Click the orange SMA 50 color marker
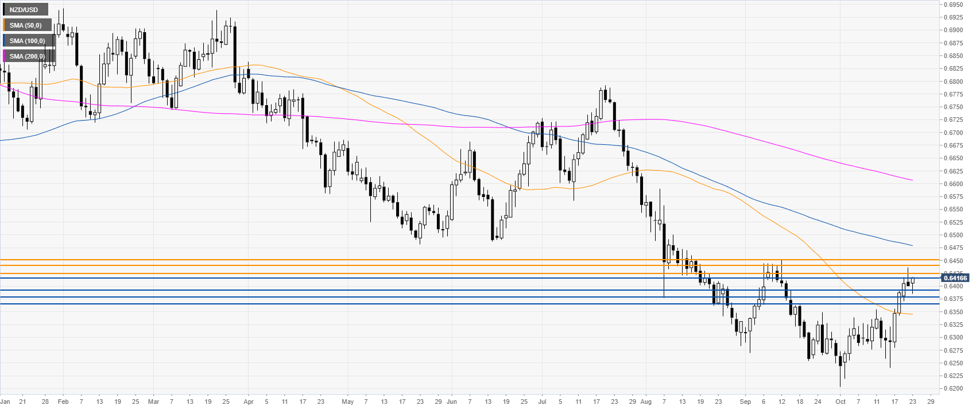Image resolution: width=980 pixels, height=409 pixels. pyautogui.click(x=4, y=25)
